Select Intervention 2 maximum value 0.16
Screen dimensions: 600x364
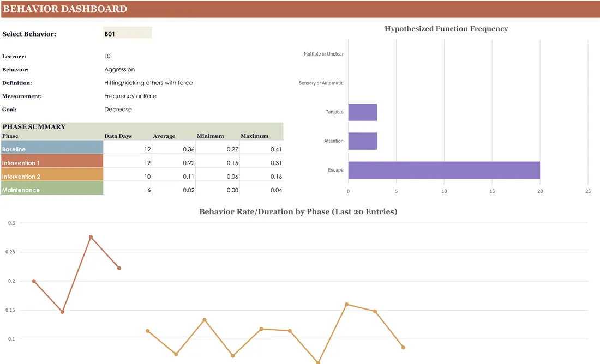point(276,177)
